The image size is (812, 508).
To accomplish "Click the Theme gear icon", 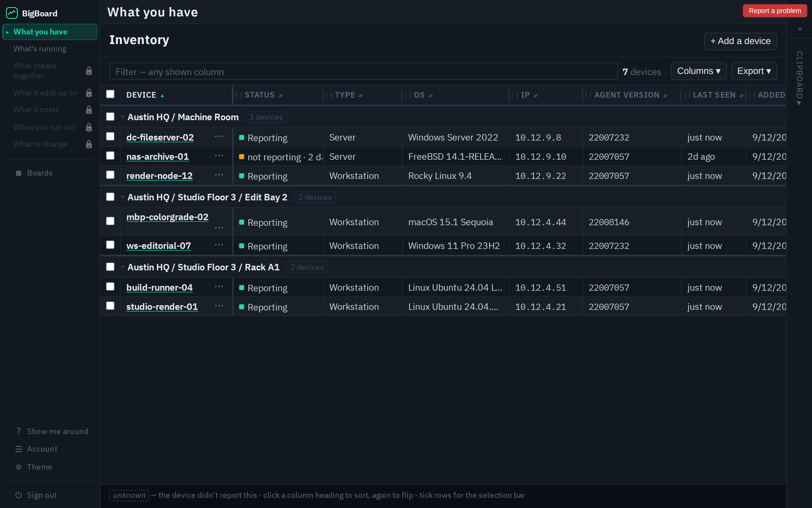I will coord(19,467).
